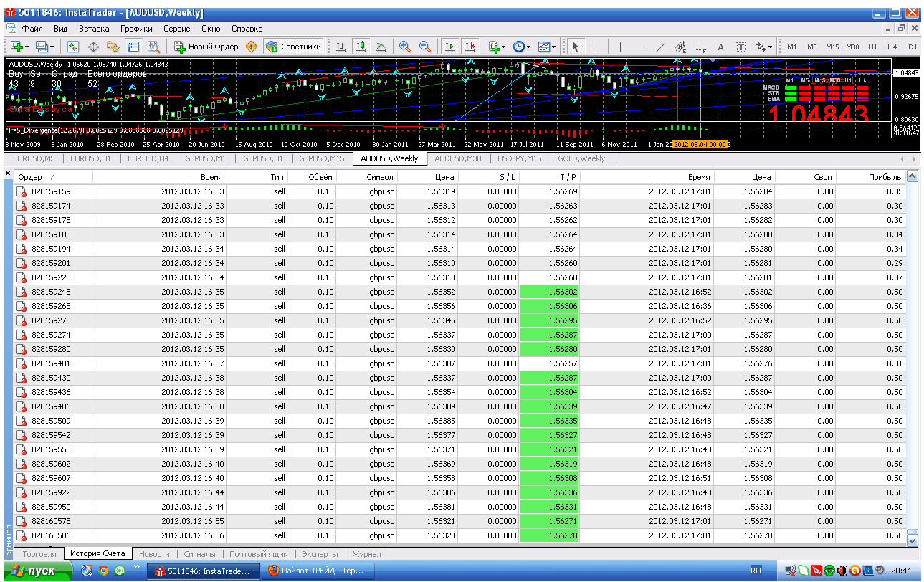Open the Data Window panel icon
The image size is (924, 582).
coord(93,47)
